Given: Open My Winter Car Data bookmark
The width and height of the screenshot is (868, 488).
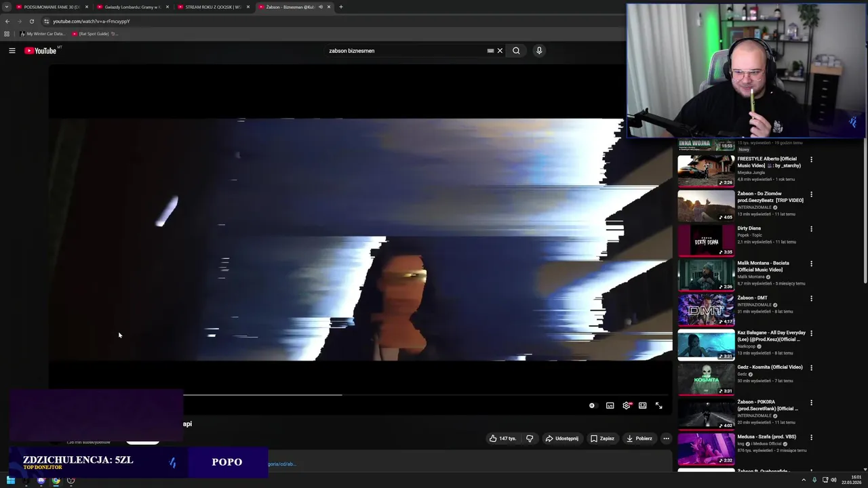Looking at the screenshot, I should pyautogui.click(x=42, y=34).
